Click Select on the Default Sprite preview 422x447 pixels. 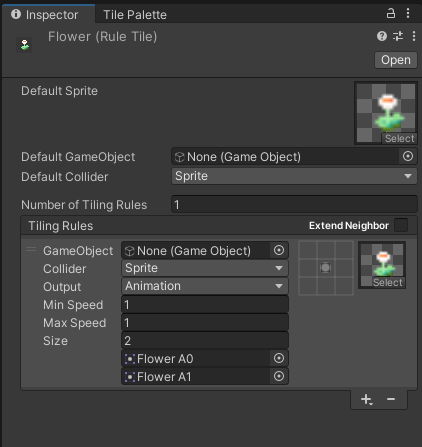[x=399, y=138]
